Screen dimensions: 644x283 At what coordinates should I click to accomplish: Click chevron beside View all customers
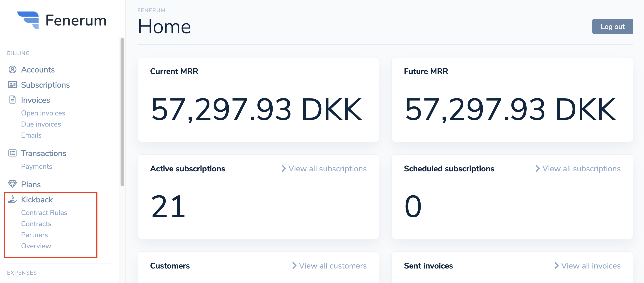point(294,266)
